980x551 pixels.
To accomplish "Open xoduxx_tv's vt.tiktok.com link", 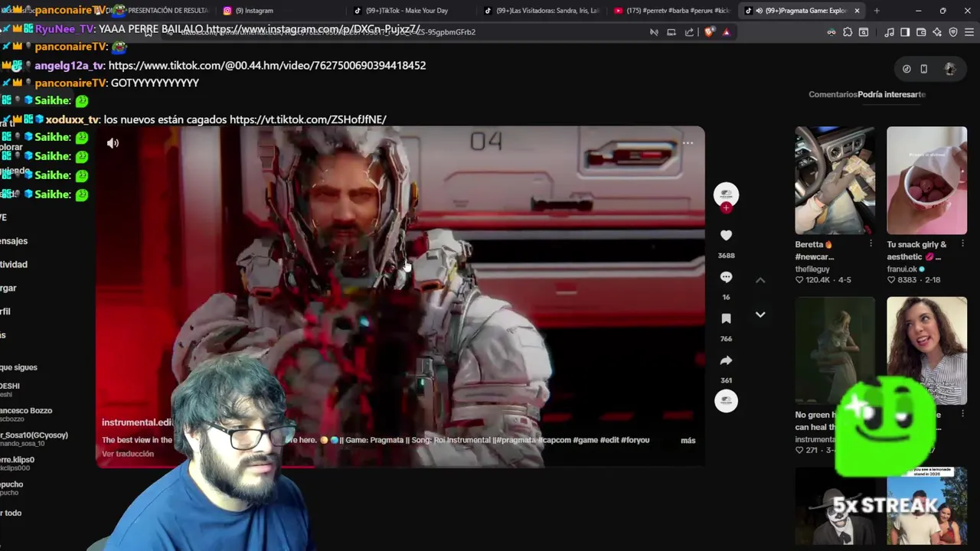I will pos(308,119).
